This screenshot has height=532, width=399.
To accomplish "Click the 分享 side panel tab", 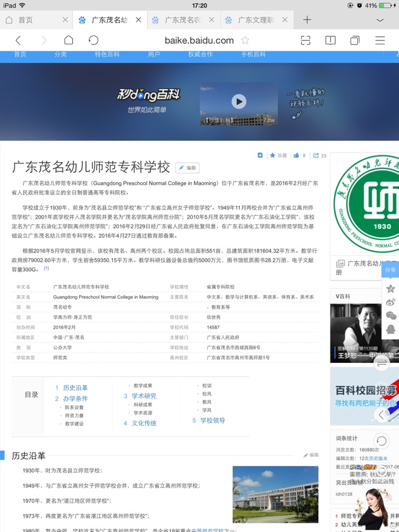I will click(390, 269).
